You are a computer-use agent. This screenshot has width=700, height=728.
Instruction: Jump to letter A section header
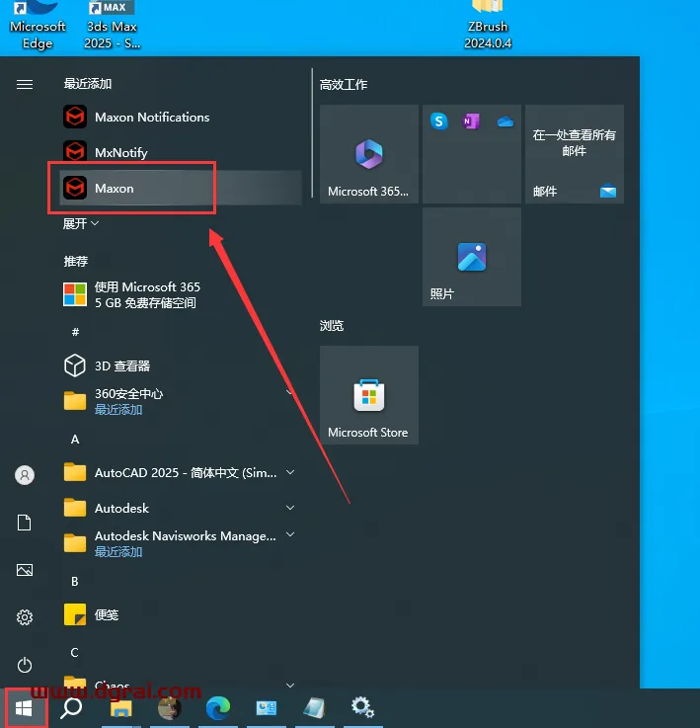click(x=75, y=440)
